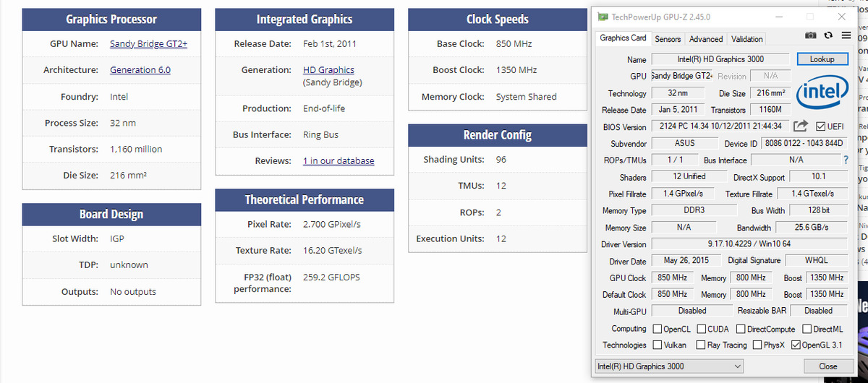Click the Feb 1st, 2011 release date

(x=330, y=44)
